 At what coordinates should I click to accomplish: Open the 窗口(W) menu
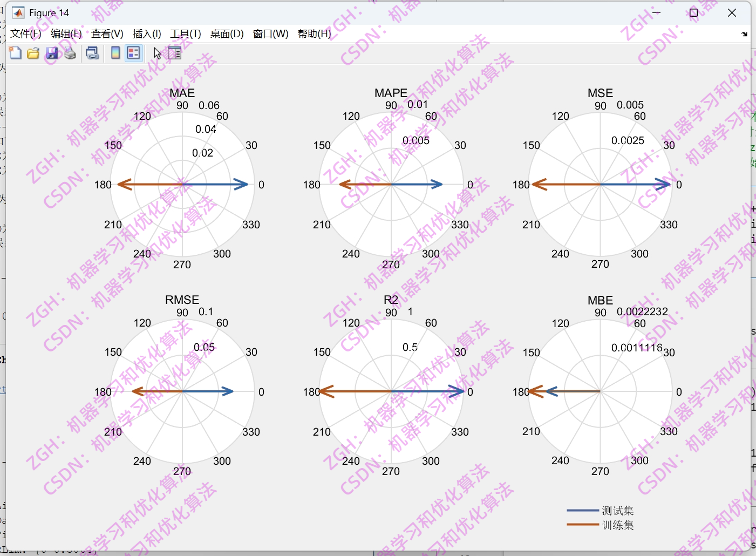(x=271, y=34)
